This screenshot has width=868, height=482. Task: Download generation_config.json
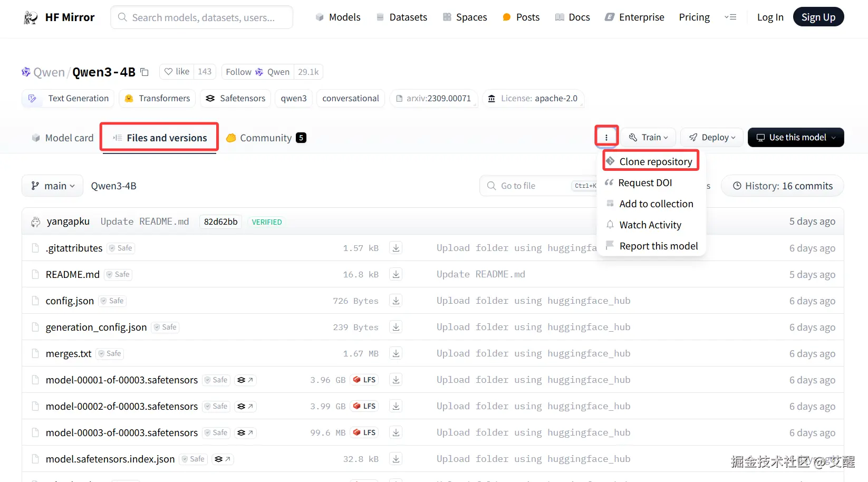click(396, 327)
